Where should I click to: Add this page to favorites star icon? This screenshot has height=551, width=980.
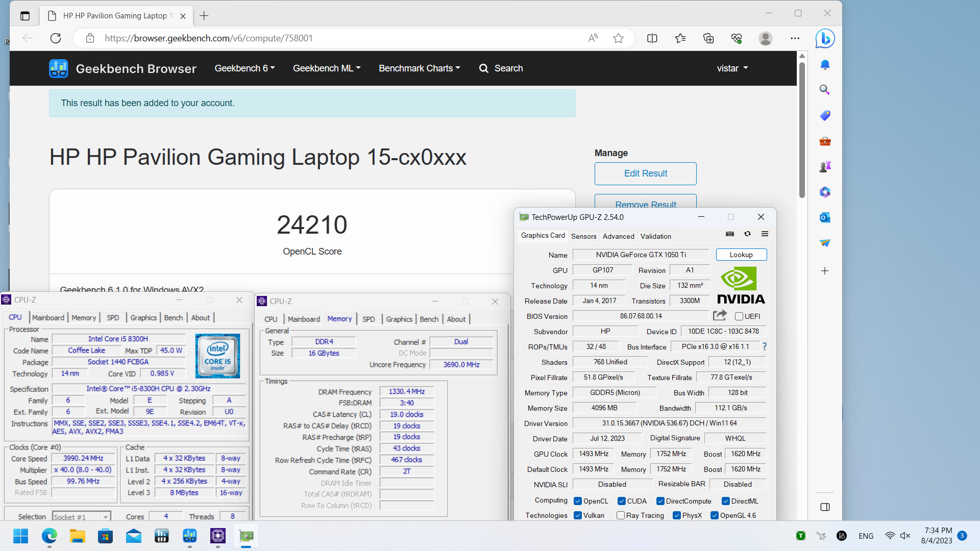click(x=618, y=38)
